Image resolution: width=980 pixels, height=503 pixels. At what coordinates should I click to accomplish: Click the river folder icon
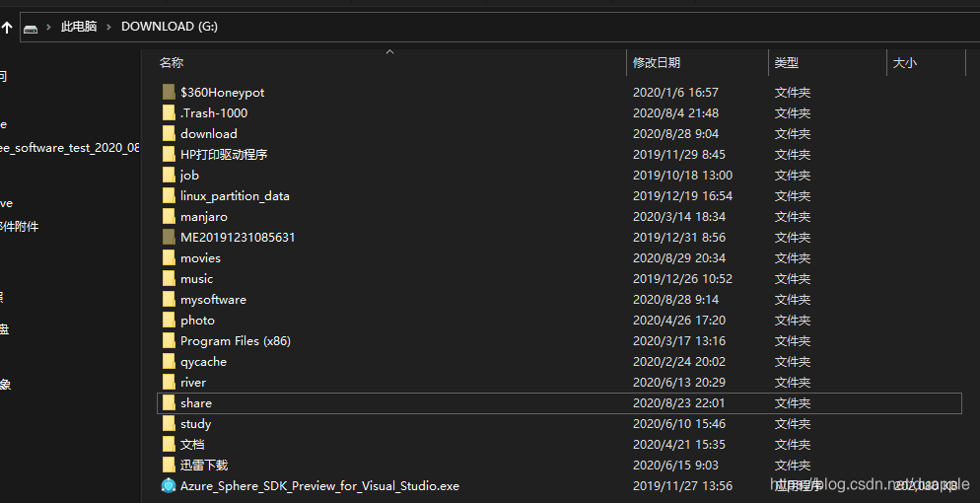[169, 382]
